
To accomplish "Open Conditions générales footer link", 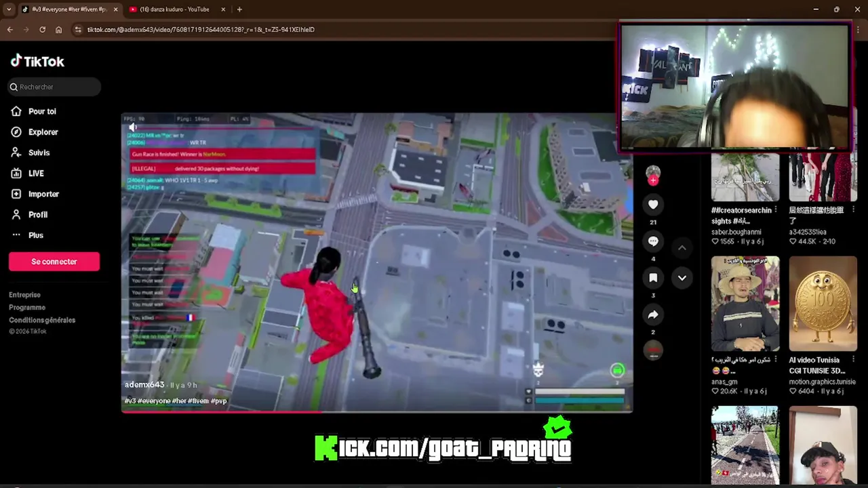I will (x=42, y=320).
